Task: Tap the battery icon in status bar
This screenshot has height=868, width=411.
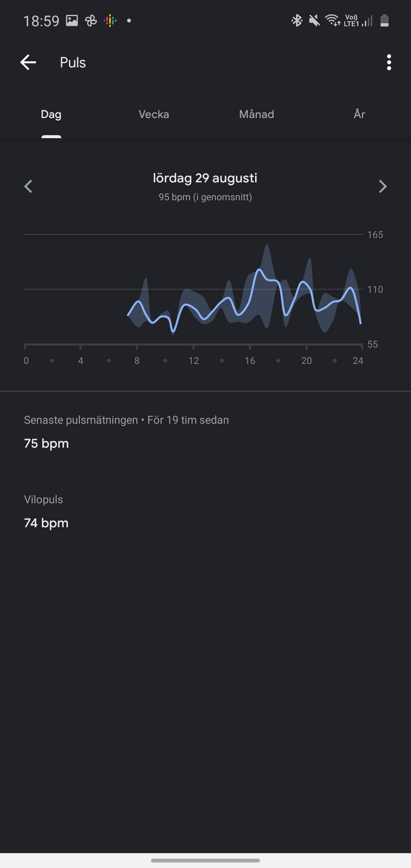Action: pos(384,21)
